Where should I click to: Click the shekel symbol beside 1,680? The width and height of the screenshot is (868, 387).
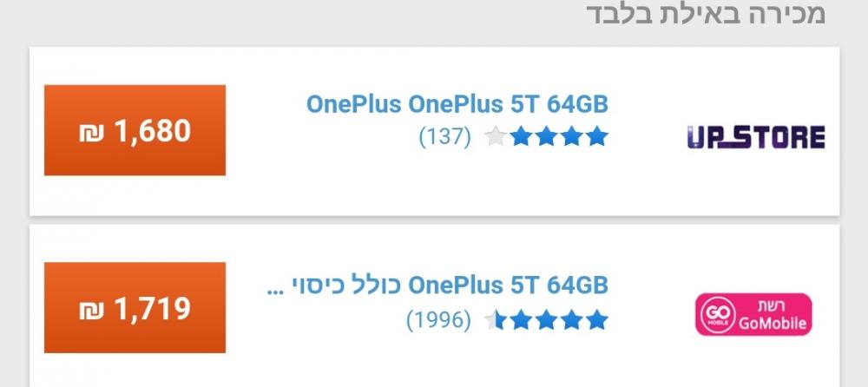[91, 133]
